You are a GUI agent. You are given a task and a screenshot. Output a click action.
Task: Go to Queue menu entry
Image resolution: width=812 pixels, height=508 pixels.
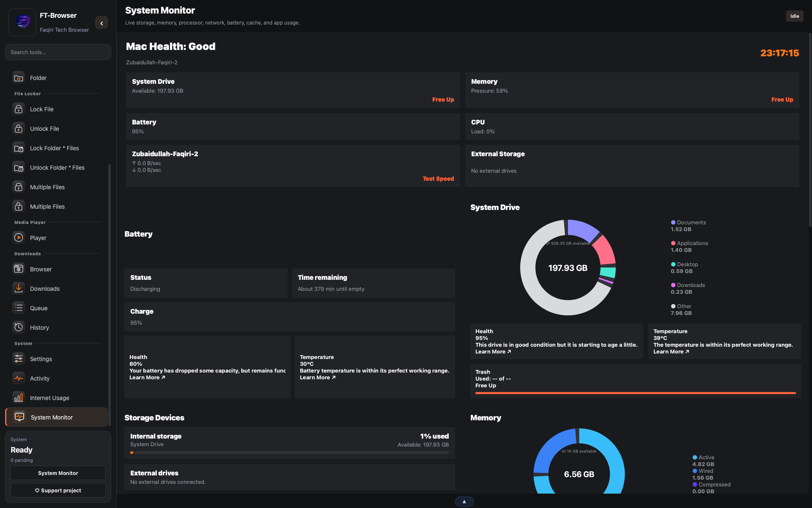[57, 308]
